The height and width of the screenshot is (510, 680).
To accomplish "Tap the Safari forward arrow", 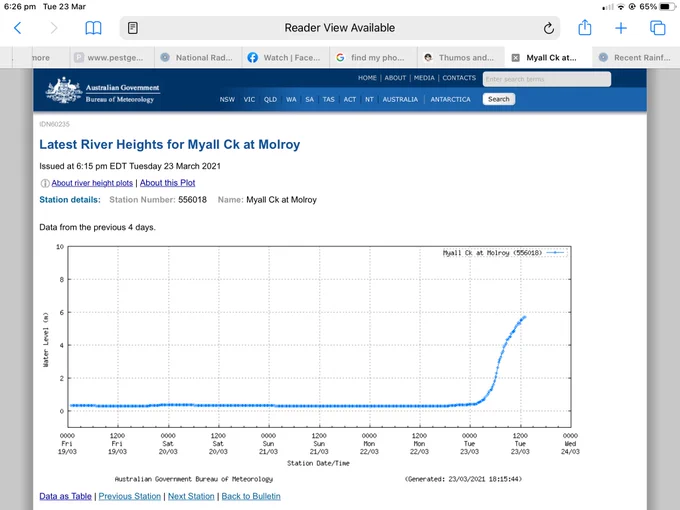I will 54,28.
